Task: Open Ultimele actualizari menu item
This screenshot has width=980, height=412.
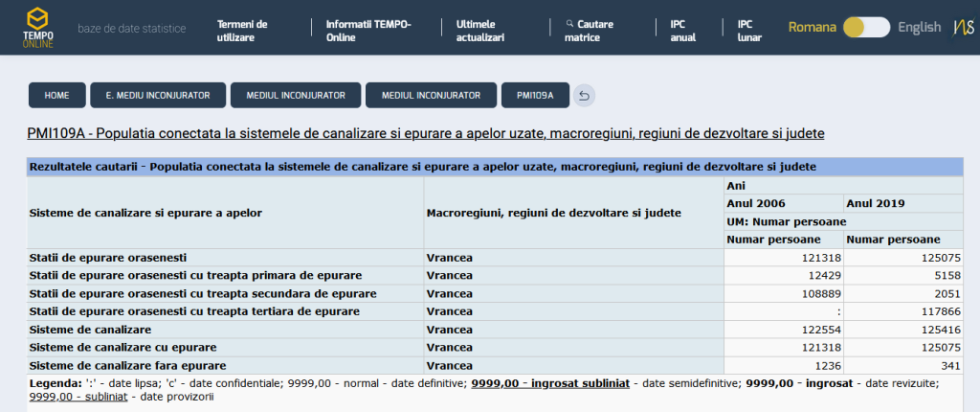Action: pos(480,31)
